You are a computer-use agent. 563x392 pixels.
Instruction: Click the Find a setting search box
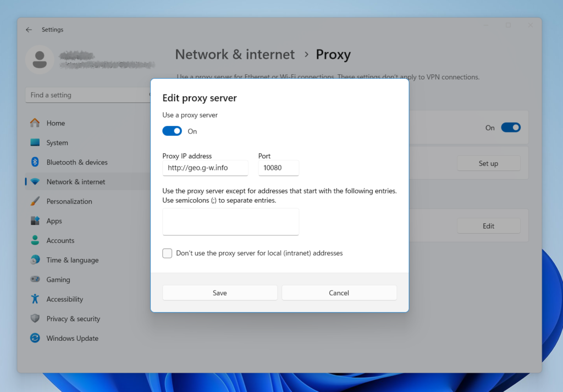point(87,95)
